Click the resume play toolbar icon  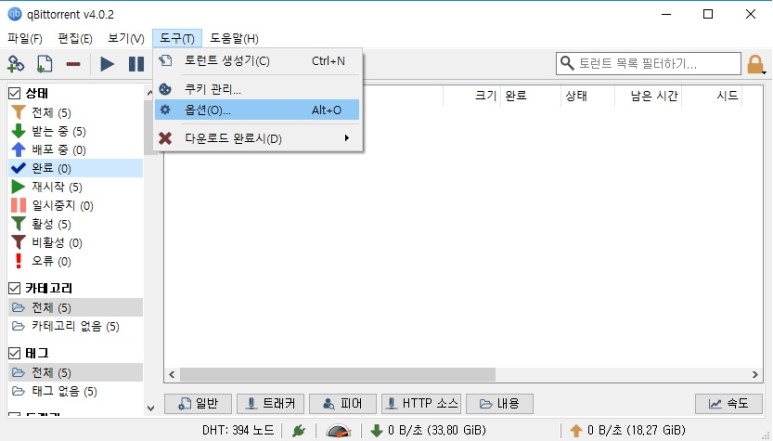[x=107, y=64]
